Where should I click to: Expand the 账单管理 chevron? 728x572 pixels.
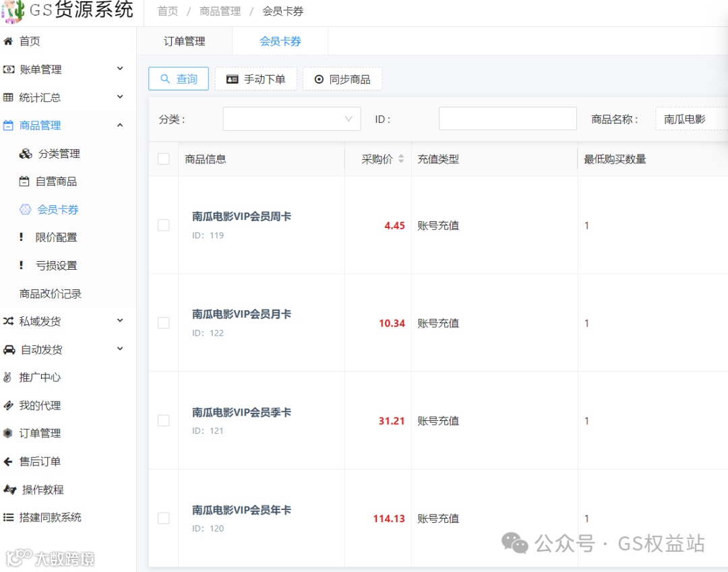tap(120, 69)
